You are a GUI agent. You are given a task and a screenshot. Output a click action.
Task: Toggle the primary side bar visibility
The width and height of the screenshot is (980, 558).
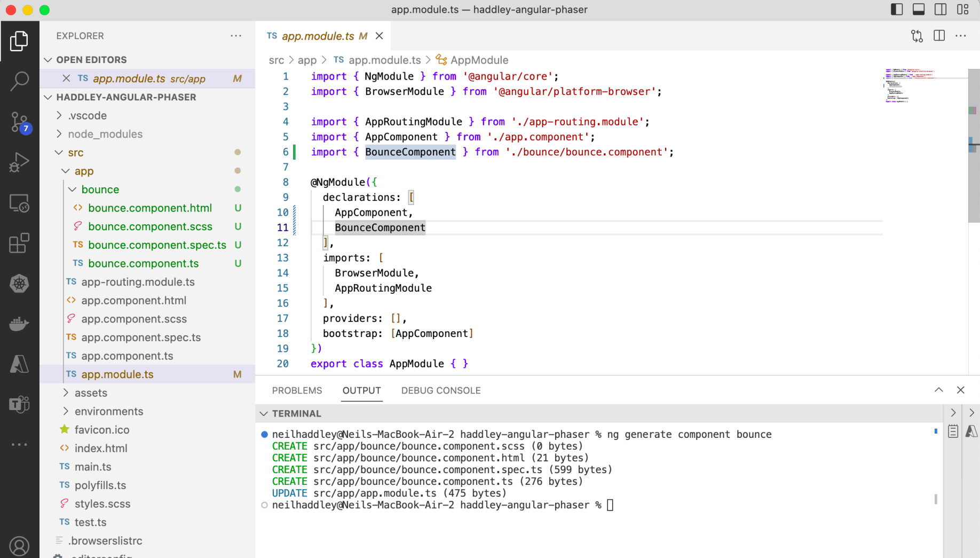coord(897,10)
